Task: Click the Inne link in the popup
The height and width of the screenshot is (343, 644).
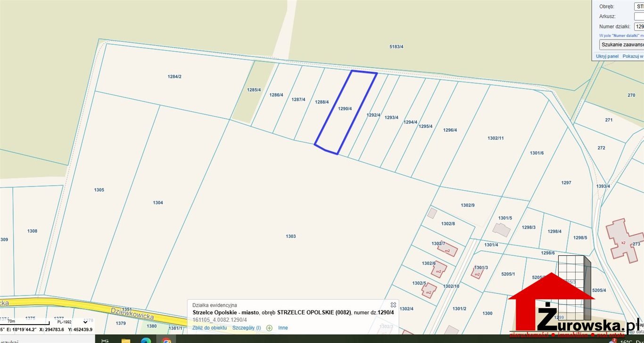Action: point(283,327)
